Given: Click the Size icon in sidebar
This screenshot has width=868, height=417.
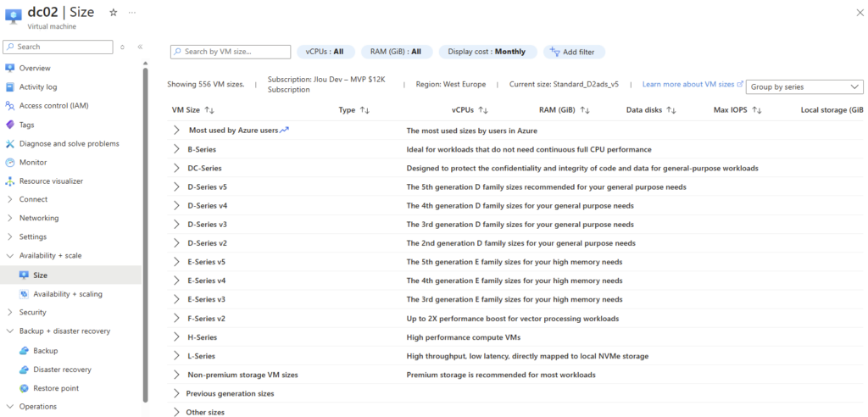Looking at the screenshot, I should (24, 275).
